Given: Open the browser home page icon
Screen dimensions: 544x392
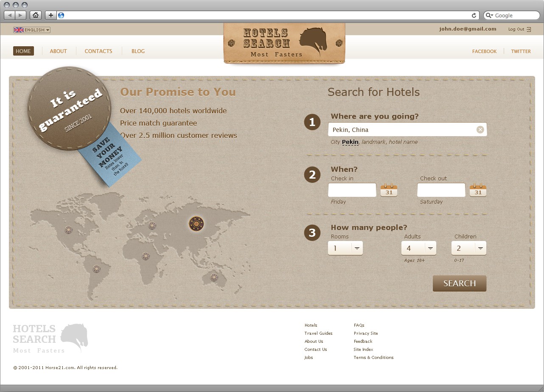Looking at the screenshot, I should pos(36,15).
